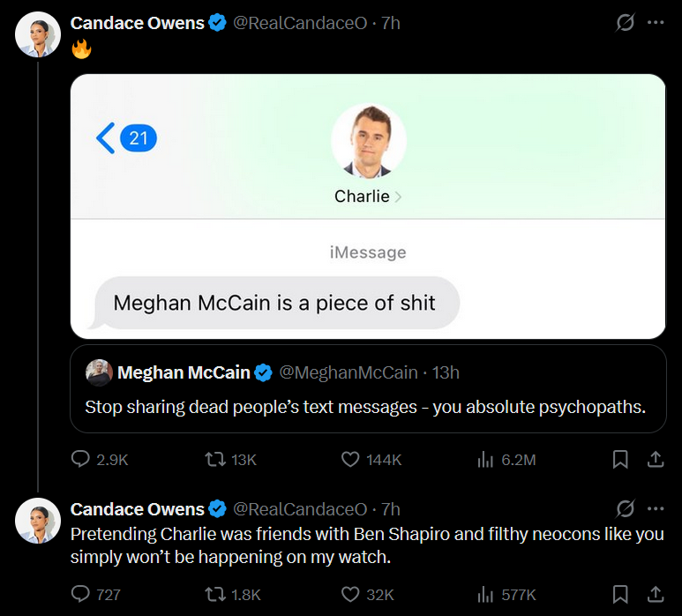
Task: Open Grok icon on first tweet
Action: [x=625, y=23]
